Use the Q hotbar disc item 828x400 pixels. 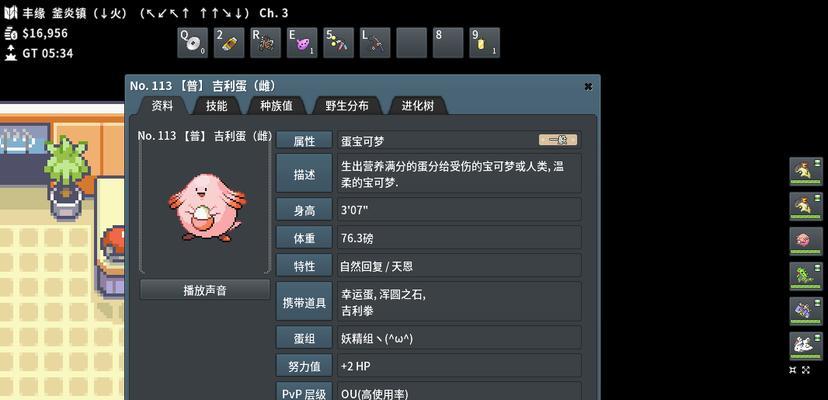(192, 43)
